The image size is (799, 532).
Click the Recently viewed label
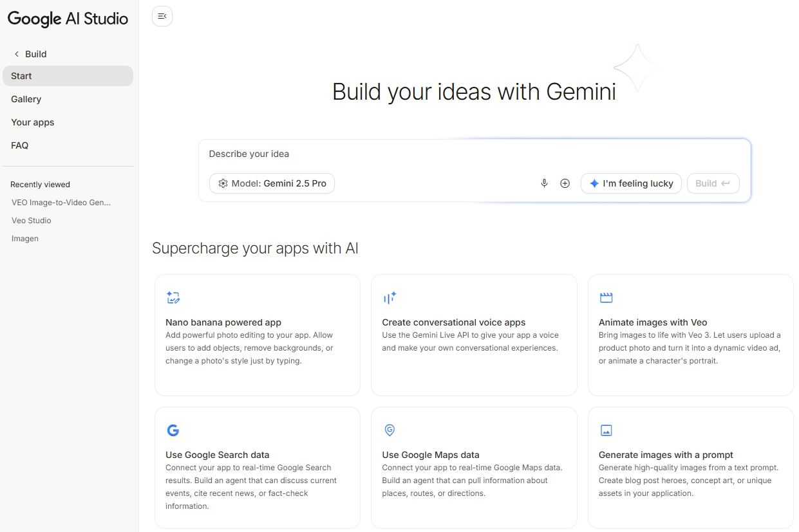pyautogui.click(x=40, y=185)
